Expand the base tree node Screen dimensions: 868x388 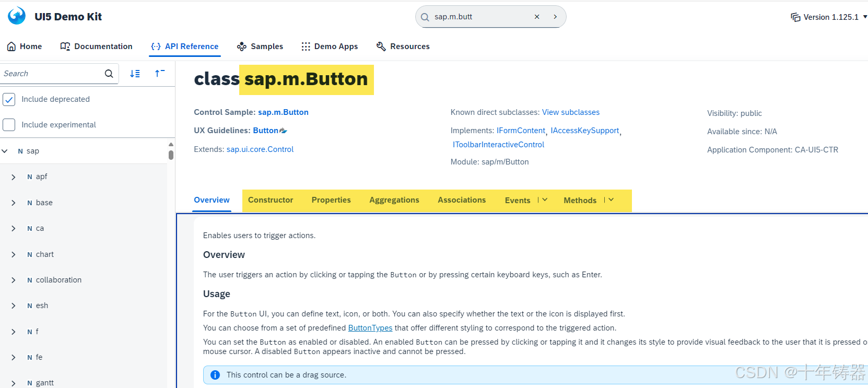(13, 203)
